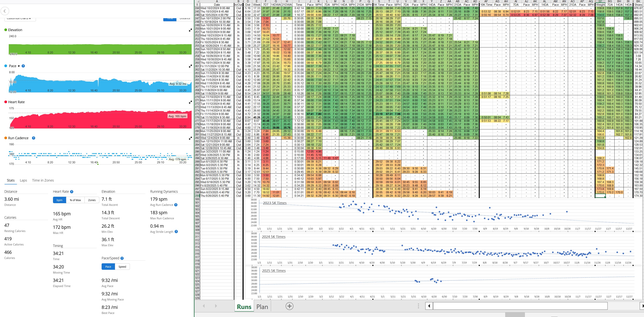Click the previous sheet navigation arrow in Excel
The height and width of the screenshot is (317, 644).
(204, 306)
